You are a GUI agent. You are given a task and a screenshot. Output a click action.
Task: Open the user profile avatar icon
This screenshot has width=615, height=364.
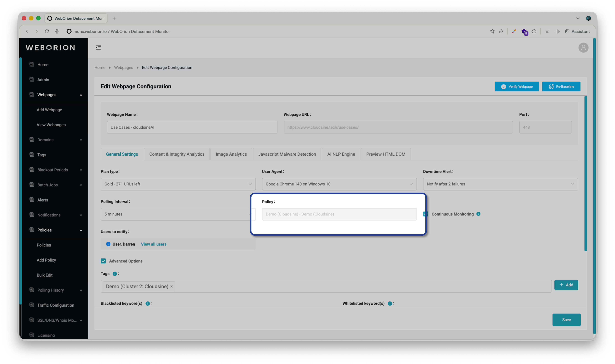(x=584, y=48)
